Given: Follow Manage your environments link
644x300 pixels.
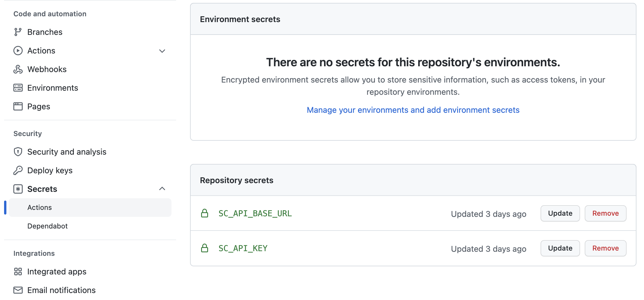Looking at the screenshot, I should (x=413, y=110).
